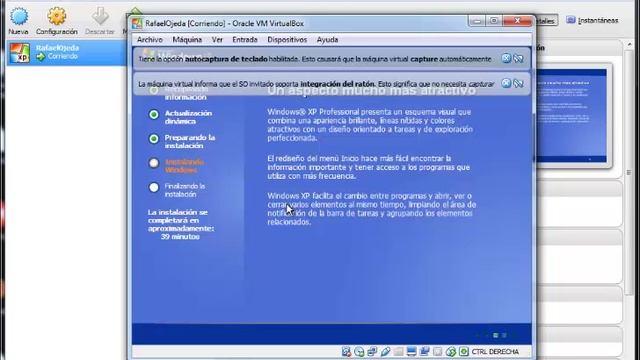640x360 pixels.
Task: Open the Entrada menu
Action: tap(245, 40)
